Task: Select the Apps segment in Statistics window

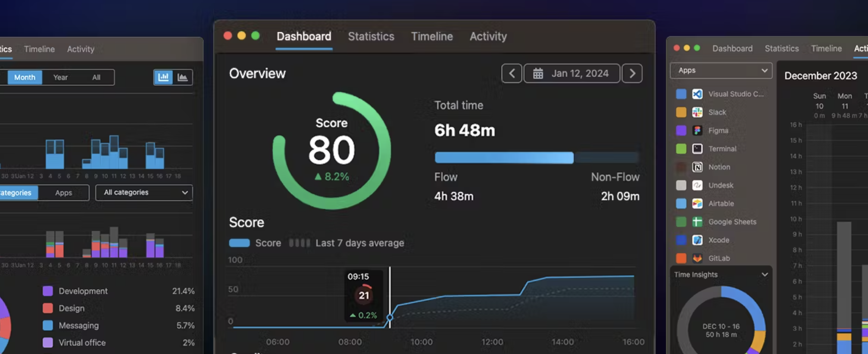Action: (63, 193)
